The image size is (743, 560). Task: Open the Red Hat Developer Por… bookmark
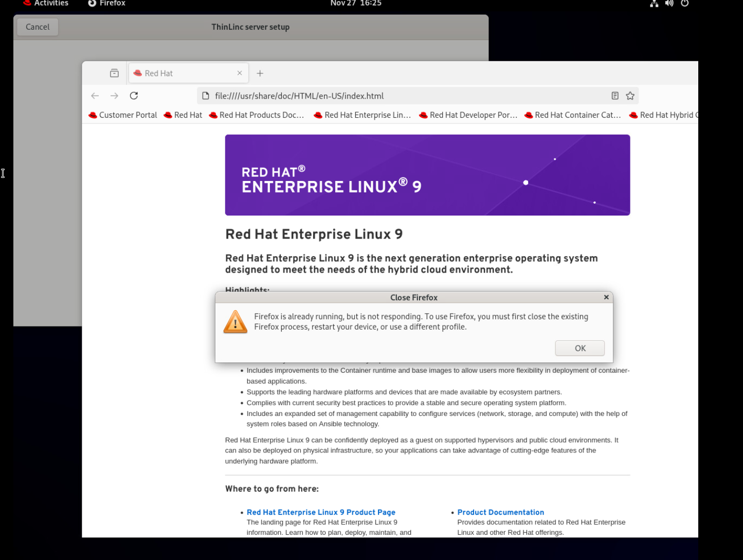tap(468, 115)
